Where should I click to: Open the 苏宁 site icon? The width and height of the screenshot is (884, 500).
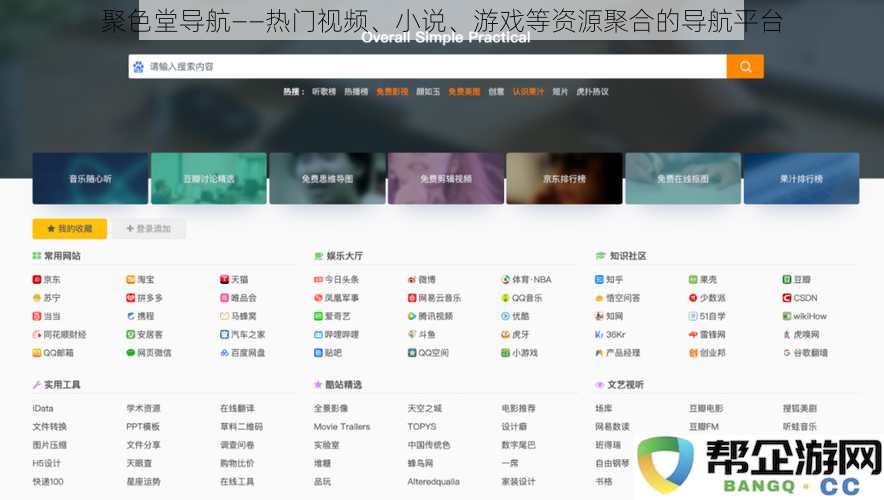coord(37,298)
